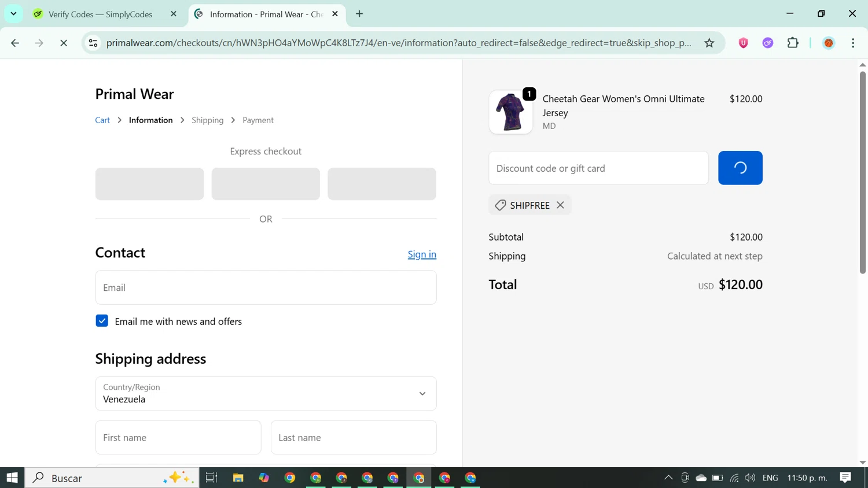Open the Extensions puzzle-piece menu
Image resolution: width=868 pixels, height=488 pixels.
tap(793, 43)
